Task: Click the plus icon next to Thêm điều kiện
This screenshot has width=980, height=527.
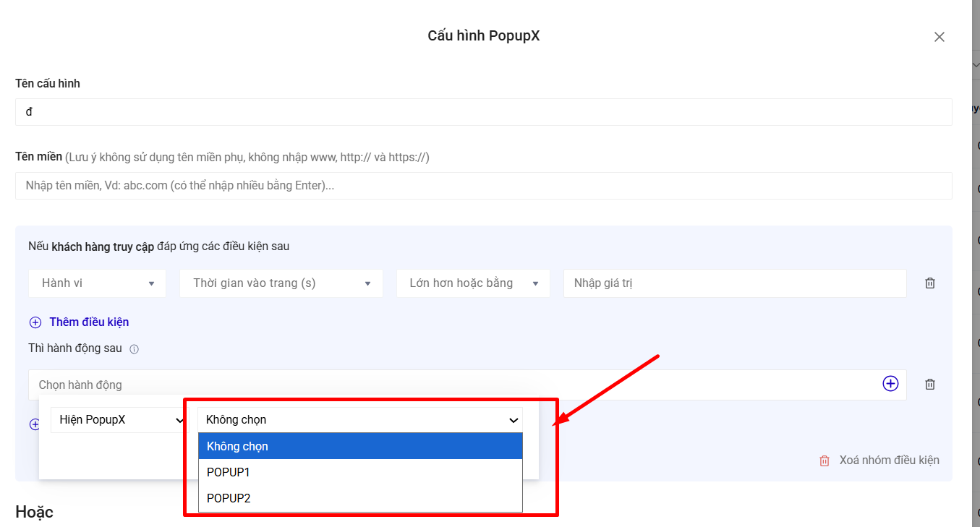Action: tap(35, 322)
